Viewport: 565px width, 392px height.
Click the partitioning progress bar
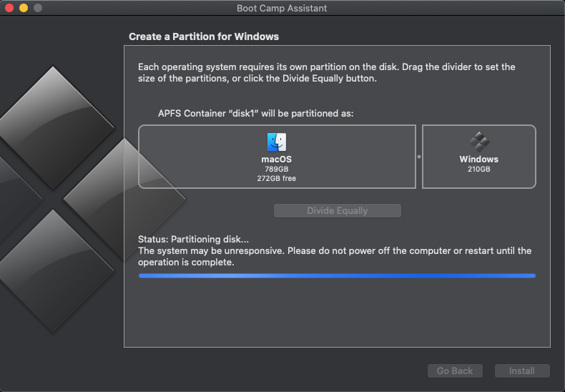337,275
